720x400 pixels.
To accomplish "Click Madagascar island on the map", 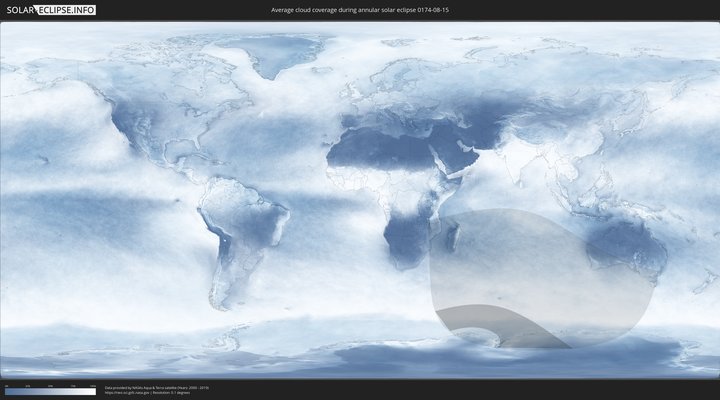I will click(x=455, y=240).
